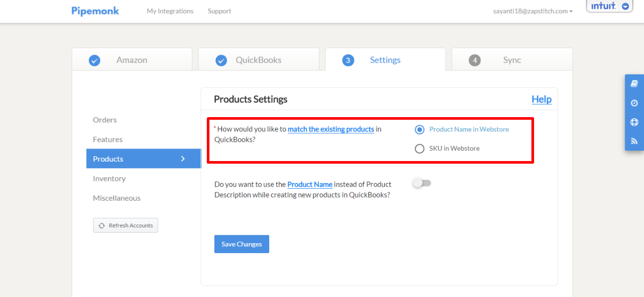Click the clock history icon in side panel
Image resolution: width=644 pixels, height=297 pixels.
tap(634, 103)
